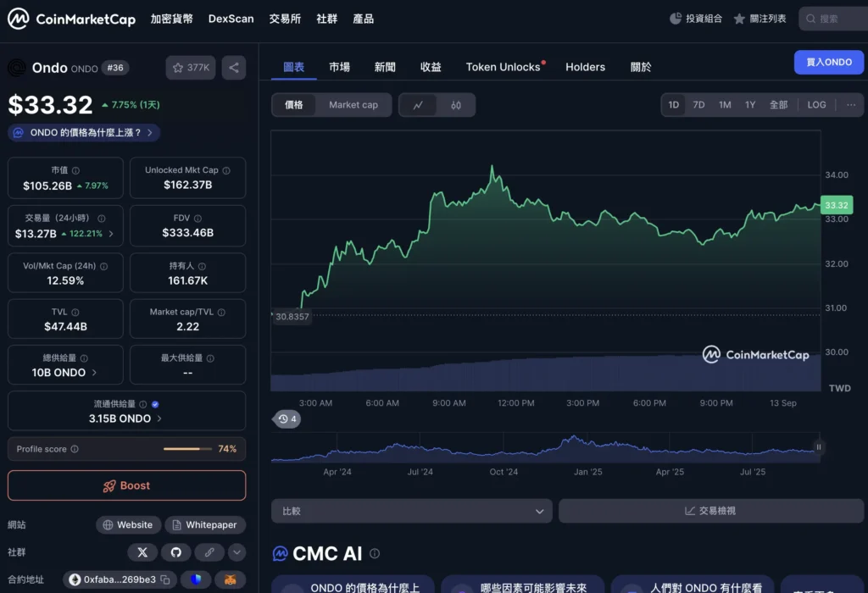Select 1Y time range
This screenshot has width=868, height=593.
(x=750, y=105)
